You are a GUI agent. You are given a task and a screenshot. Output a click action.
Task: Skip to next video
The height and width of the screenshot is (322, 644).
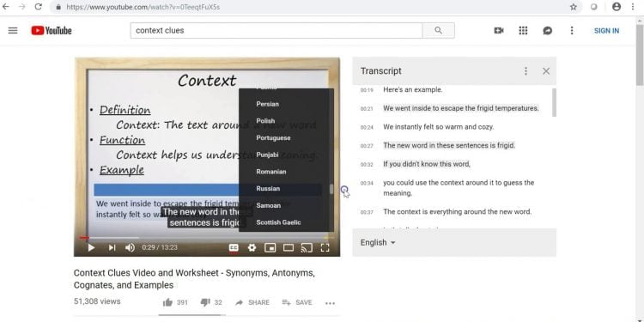[x=112, y=247]
